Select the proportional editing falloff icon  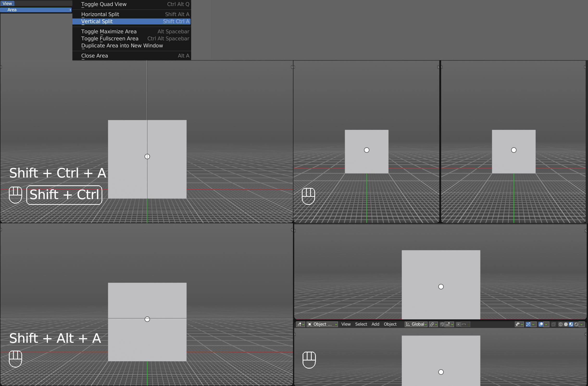click(x=464, y=324)
